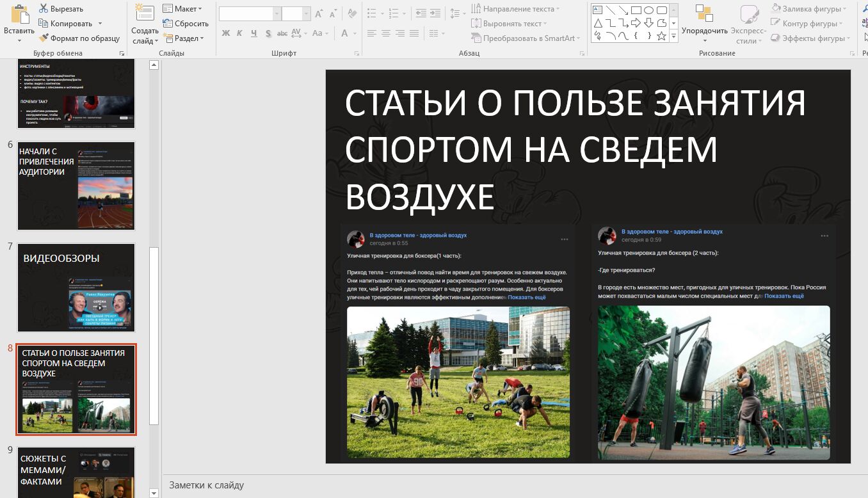Decrease font size with the smaller A button

334,14
